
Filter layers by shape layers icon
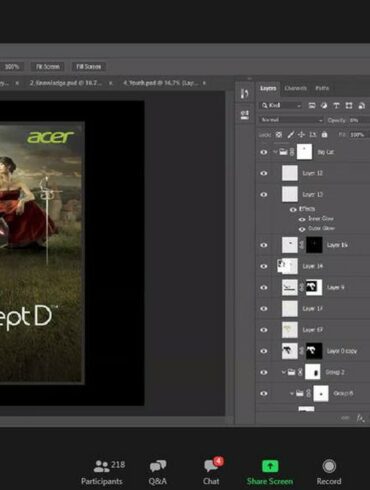click(349, 106)
